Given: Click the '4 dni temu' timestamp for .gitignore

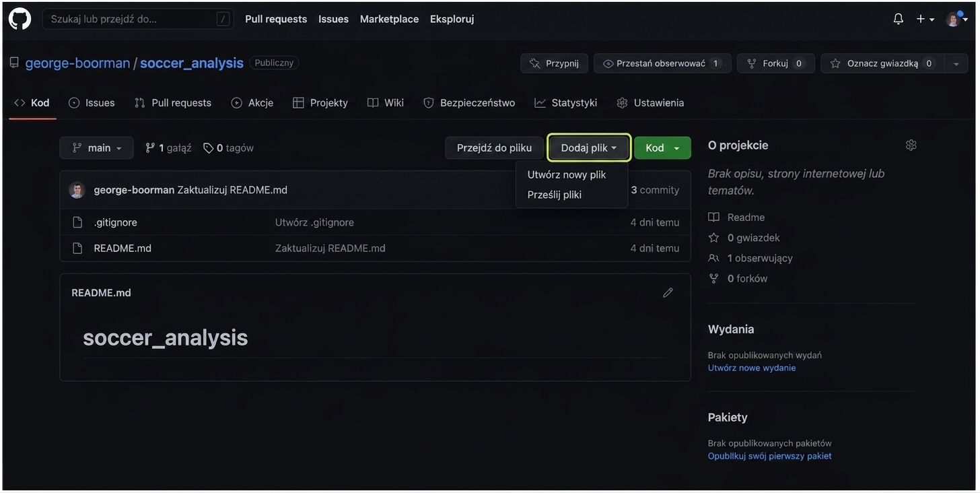Looking at the screenshot, I should point(655,222).
